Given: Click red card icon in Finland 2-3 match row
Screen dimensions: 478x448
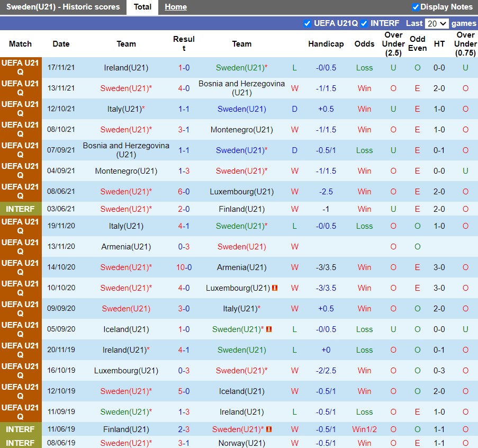Looking at the screenshot, I should (269, 429).
